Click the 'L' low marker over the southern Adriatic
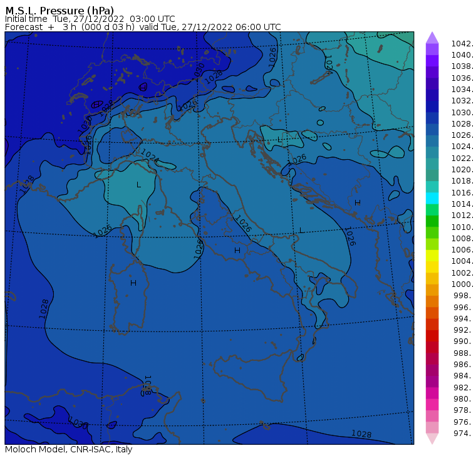 (301, 230)
